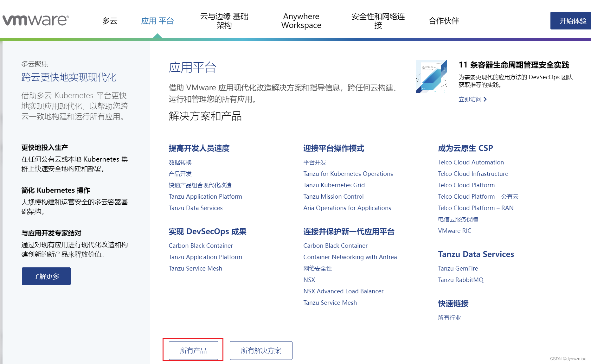The width and height of the screenshot is (591, 364).
Task: Open the 合作伙伴 menu
Action: coord(444,21)
